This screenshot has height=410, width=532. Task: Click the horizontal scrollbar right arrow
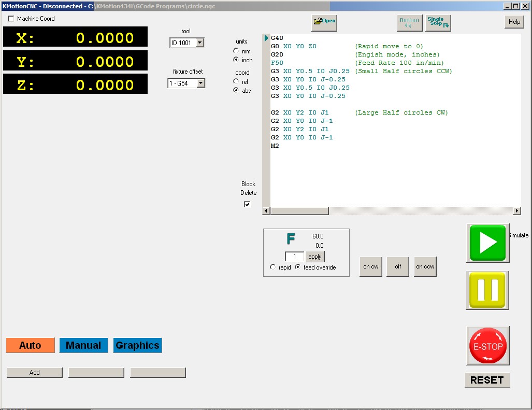click(x=516, y=211)
